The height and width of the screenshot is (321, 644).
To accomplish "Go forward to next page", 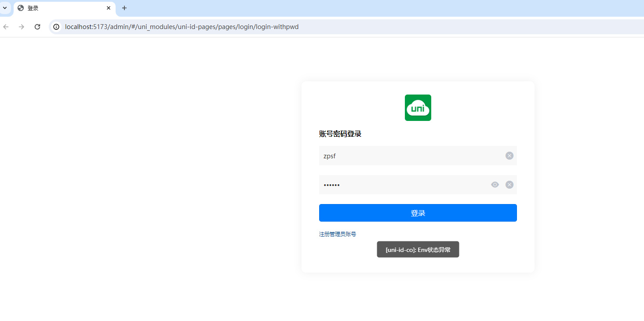I will 22,27.
